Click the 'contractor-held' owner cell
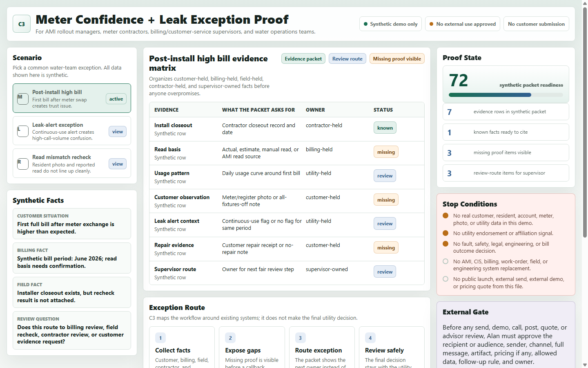Viewport: 588px width, 368px height. click(x=324, y=126)
